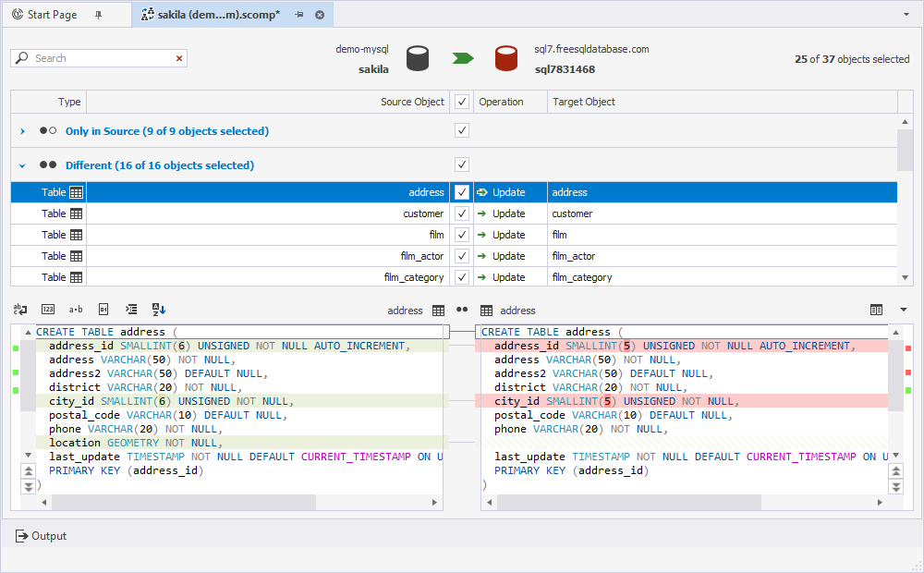Expand the Only in Source group
This screenshot has height=573, width=924.
pyautogui.click(x=22, y=131)
